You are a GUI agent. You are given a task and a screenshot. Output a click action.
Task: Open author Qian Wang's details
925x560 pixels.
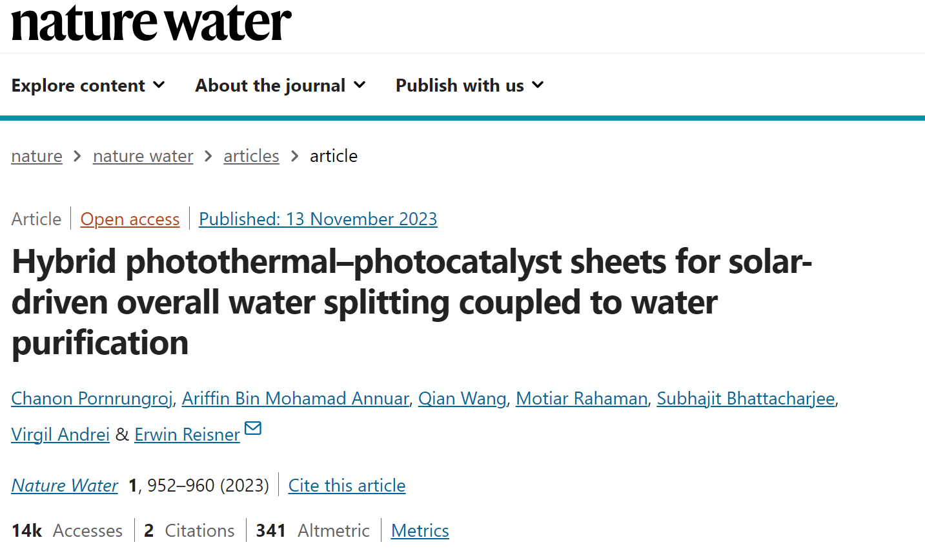click(462, 399)
